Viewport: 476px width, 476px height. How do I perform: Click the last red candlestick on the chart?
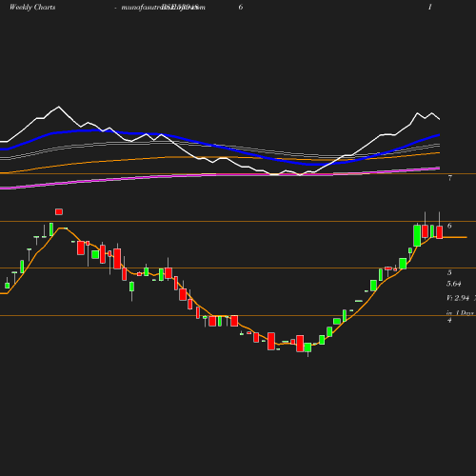[440, 232]
